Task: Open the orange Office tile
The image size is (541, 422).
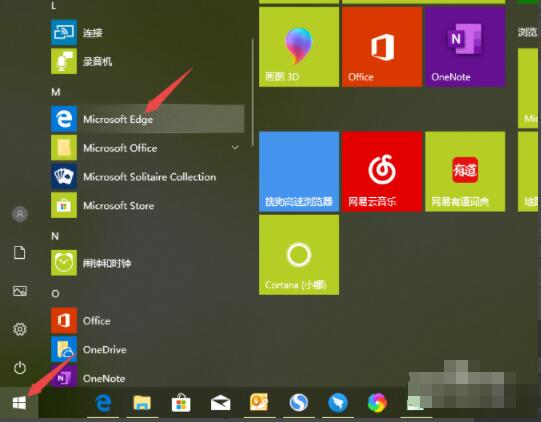Action: (x=382, y=47)
